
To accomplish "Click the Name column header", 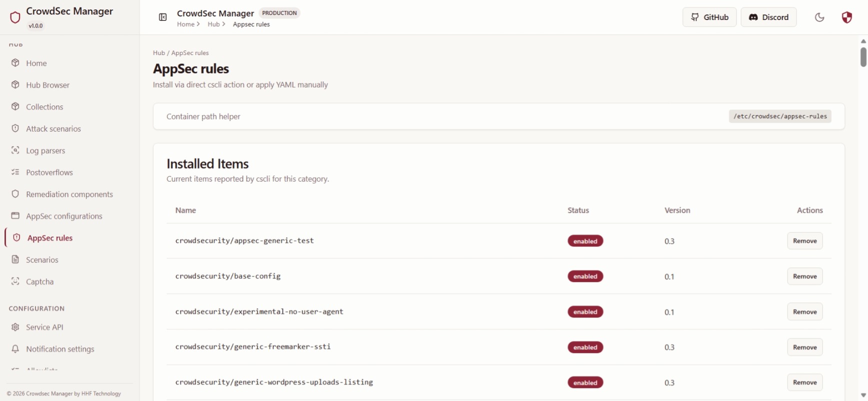I will [x=186, y=210].
